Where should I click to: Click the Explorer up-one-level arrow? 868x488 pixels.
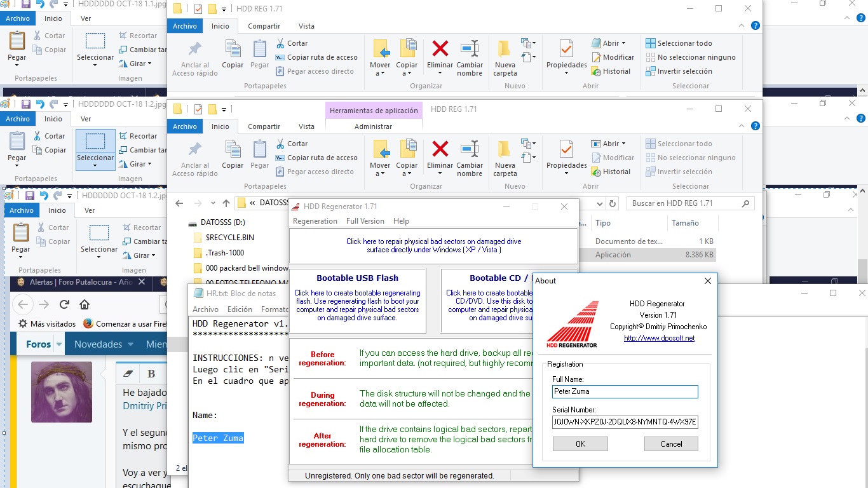tap(226, 204)
